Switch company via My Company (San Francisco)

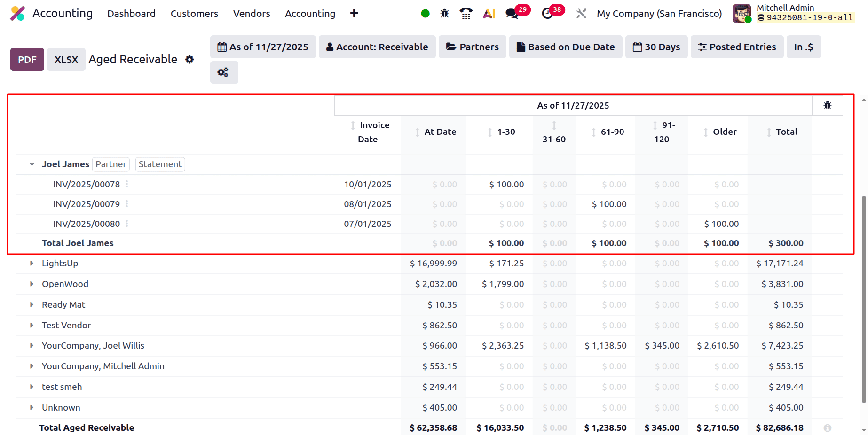click(659, 14)
